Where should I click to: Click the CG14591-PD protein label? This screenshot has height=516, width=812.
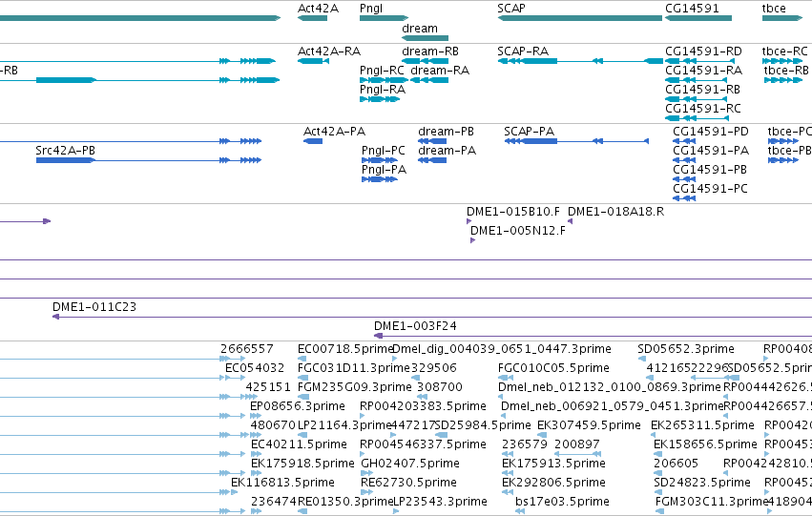(x=711, y=132)
